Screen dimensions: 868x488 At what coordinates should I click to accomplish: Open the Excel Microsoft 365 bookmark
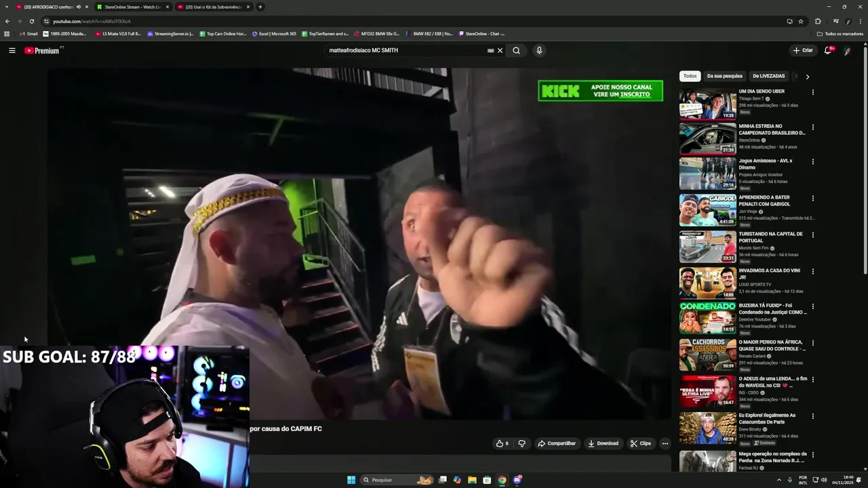click(275, 33)
